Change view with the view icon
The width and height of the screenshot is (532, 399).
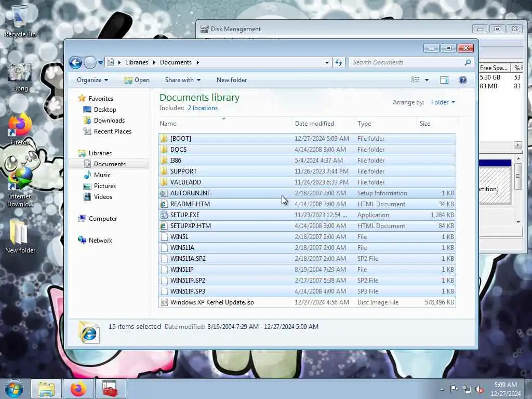pos(415,80)
